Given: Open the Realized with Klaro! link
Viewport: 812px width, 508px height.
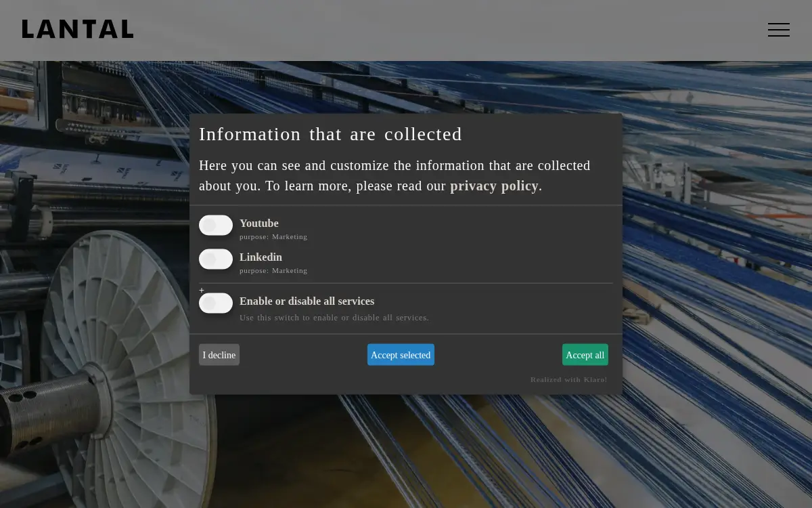Looking at the screenshot, I should coord(569,379).
